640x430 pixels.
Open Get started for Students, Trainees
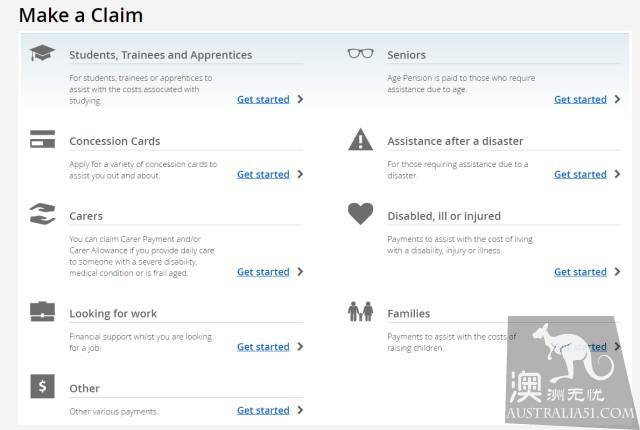(x=263, y=99)
